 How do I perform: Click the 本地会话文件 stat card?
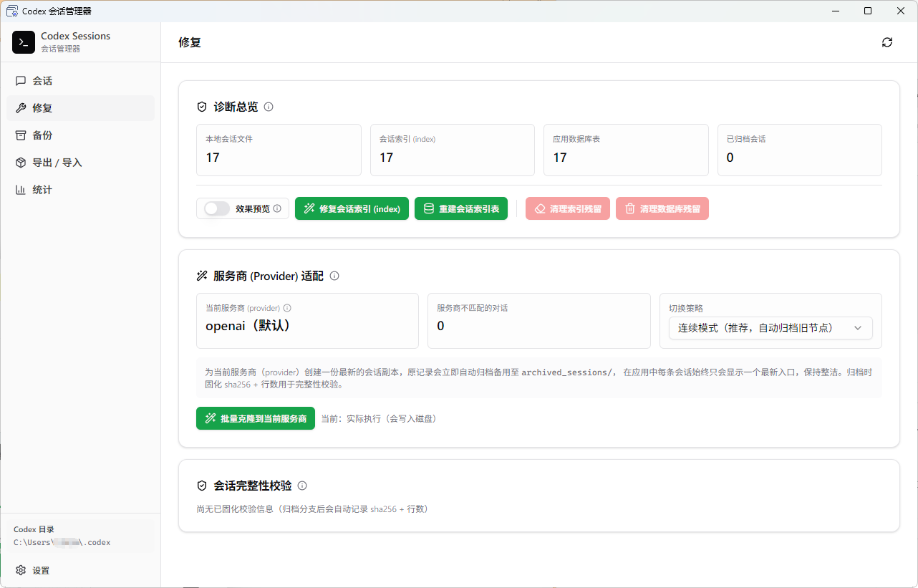point(279,150)
